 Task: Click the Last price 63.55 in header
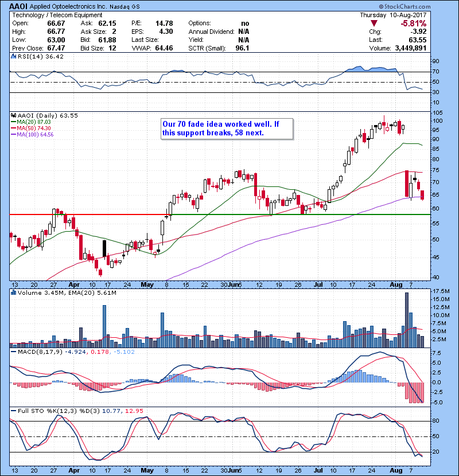click(x=417, y=40)
